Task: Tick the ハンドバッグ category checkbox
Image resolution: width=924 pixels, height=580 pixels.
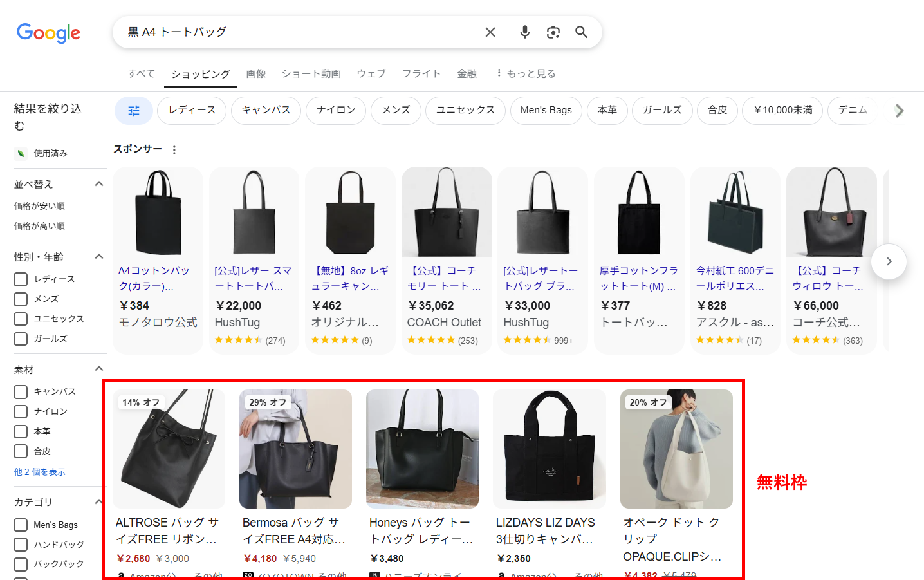Action: click(21, 545)
